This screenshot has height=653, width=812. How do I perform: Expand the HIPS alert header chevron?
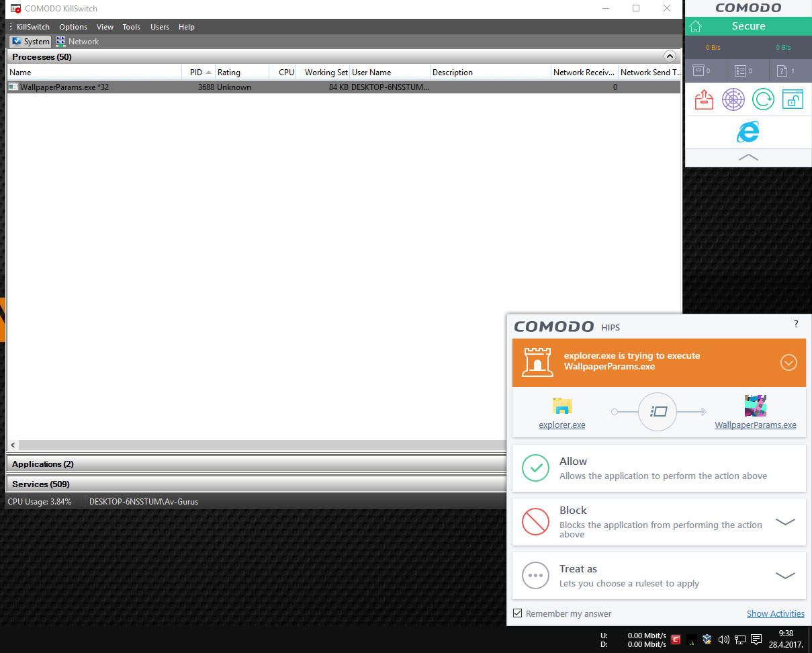788,363
